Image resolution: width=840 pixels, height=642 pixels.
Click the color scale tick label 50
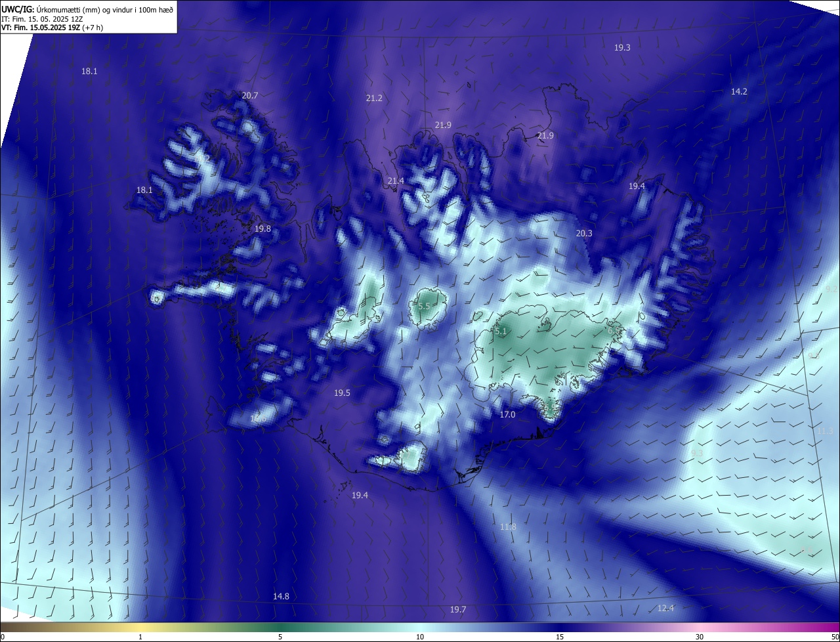(834, 637)
